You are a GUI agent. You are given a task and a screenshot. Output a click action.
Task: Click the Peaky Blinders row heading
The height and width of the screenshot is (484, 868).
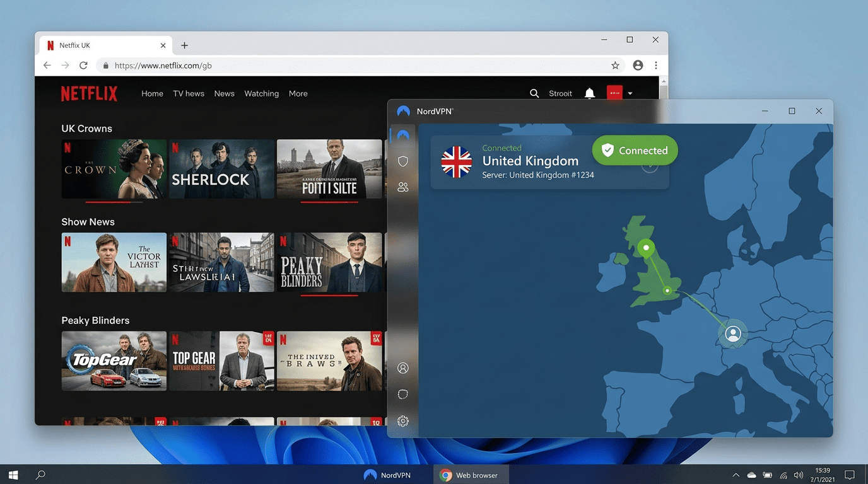click(95, 320)
